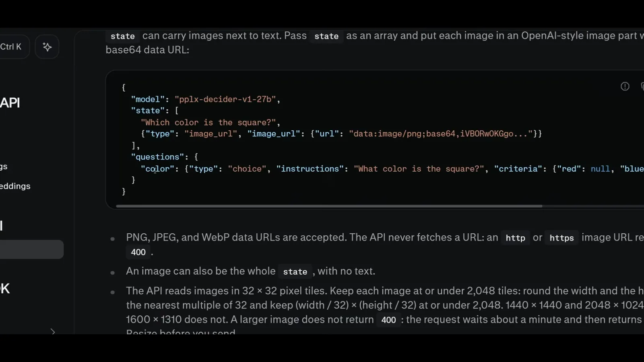The image size is (644, 362).
Task: Click the "What color is the square?" instructions string
Action: (419, 169)
